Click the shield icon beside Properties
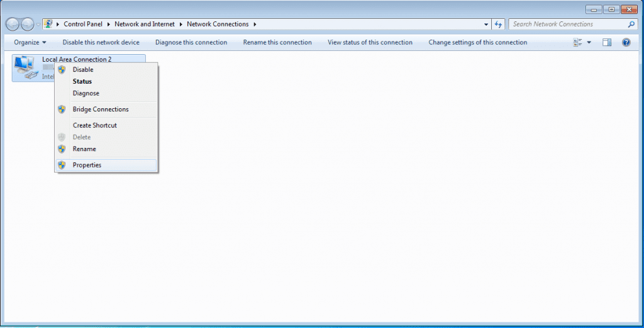 [62, 165]
